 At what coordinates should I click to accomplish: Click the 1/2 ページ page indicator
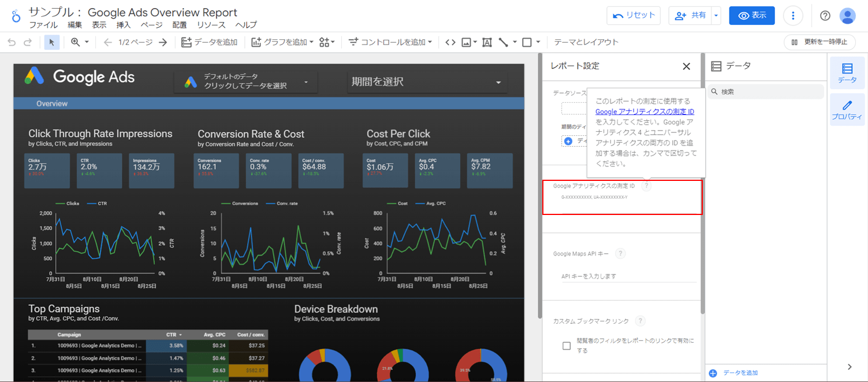[135, 42]
